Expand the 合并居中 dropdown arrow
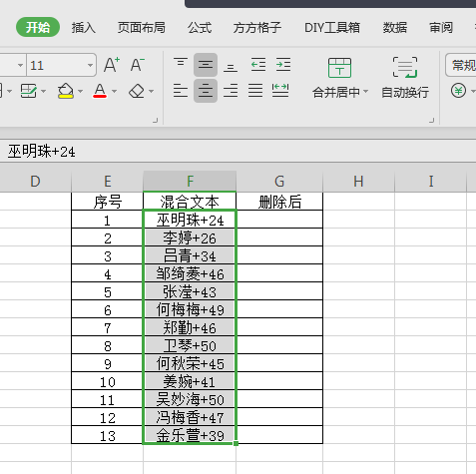Image resolution: width=476 pixels, height=474 pixels. tap(366, 92)
